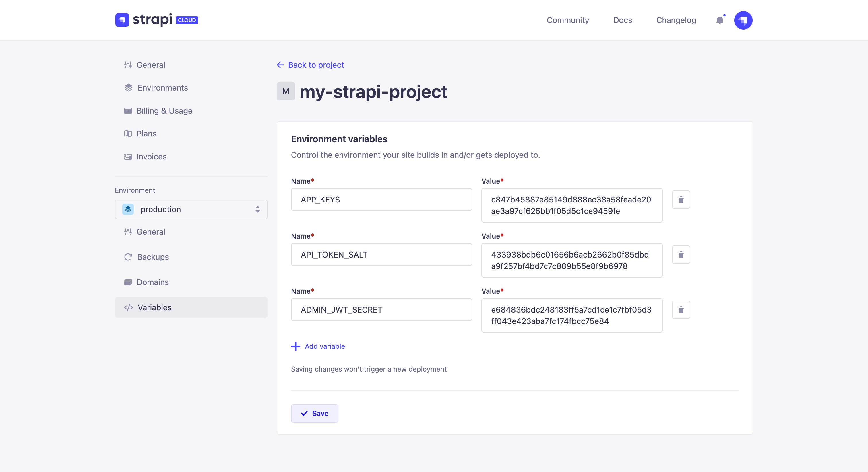Click the Plans map icon
This screenshot has width=868, height=472.
tap(128, 134)
